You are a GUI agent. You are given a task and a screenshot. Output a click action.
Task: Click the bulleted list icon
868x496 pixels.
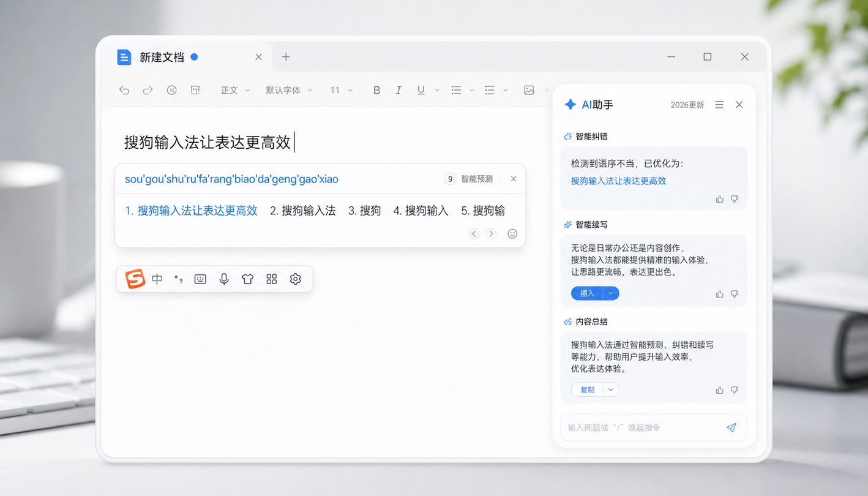pos(456,90)
